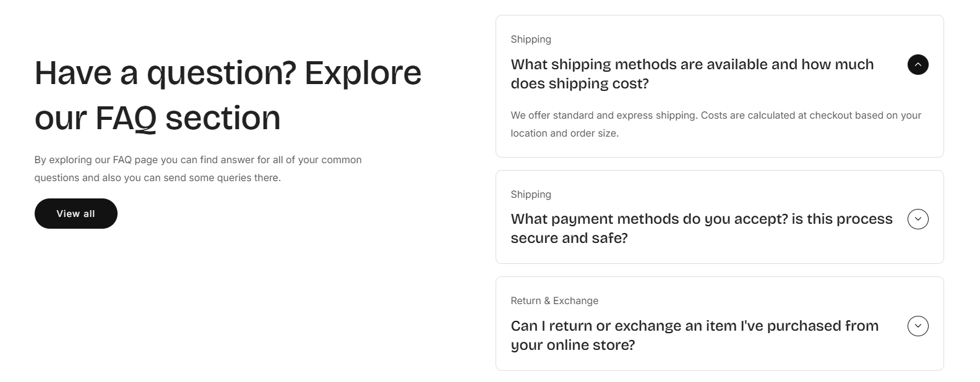Toggle "What shipping methods are available" question title
Screen dimensions: 980x382
[692, 64]
